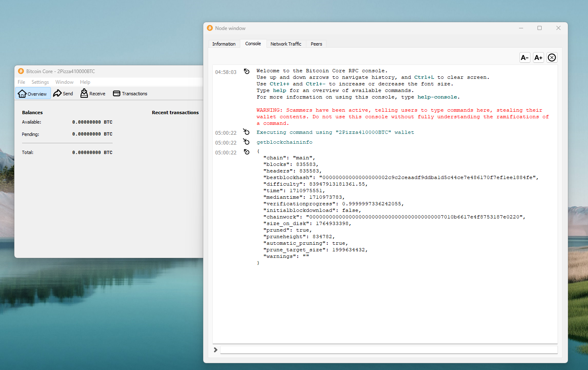The image size is (588, 370).
Task: Click the "size_on_disk": 1764933398 line
Action: pos(307,223)
